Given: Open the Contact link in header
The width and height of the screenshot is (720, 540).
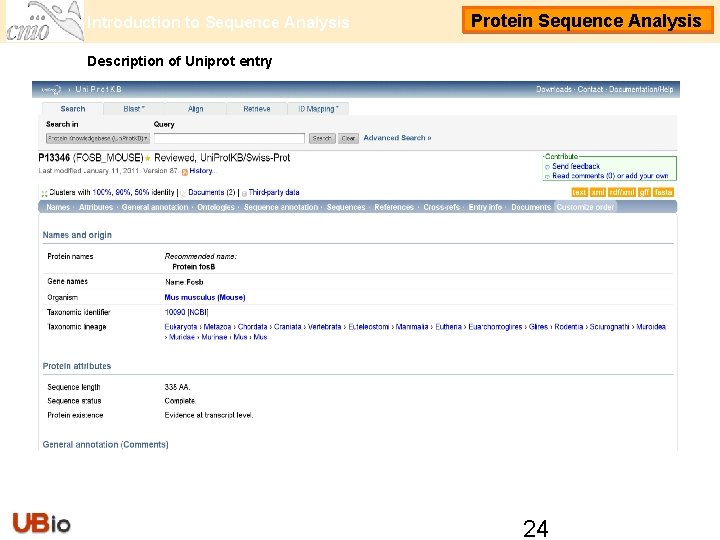Looking at the screenshot, I should [590, 89].
